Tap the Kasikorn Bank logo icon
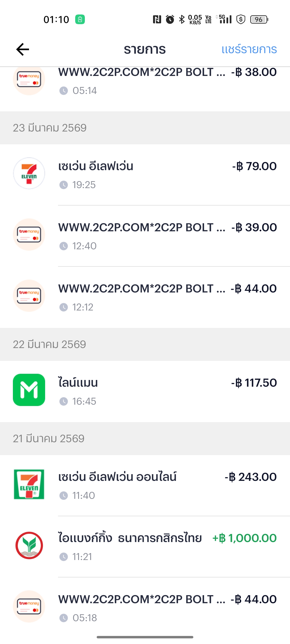This screenshot has width=290, height=644. coord(29,545)
